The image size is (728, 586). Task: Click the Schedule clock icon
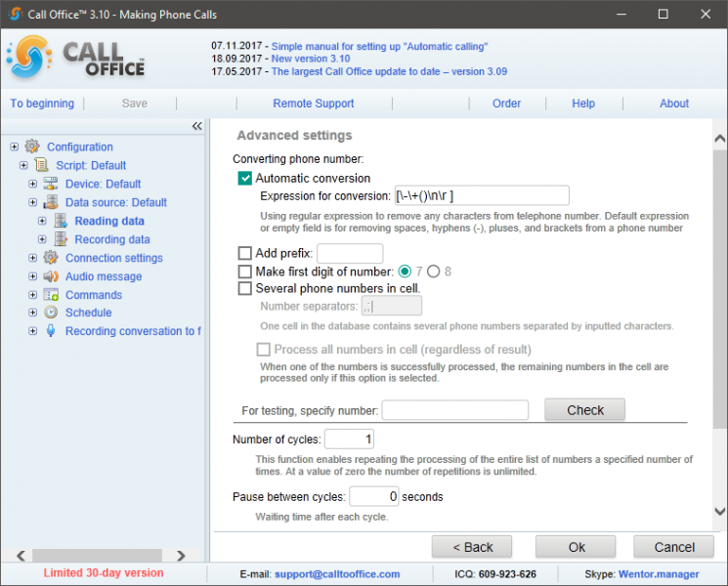click(x=51, y=313)
